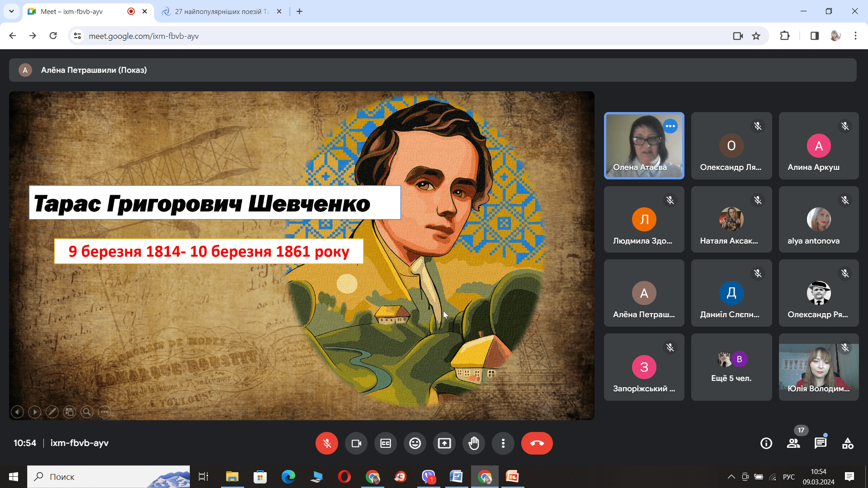The image size is (868, 488).
Task: Click Алёна Петрашвили presentation header bar
Action: pyautogui.click(x=433, y=70)
